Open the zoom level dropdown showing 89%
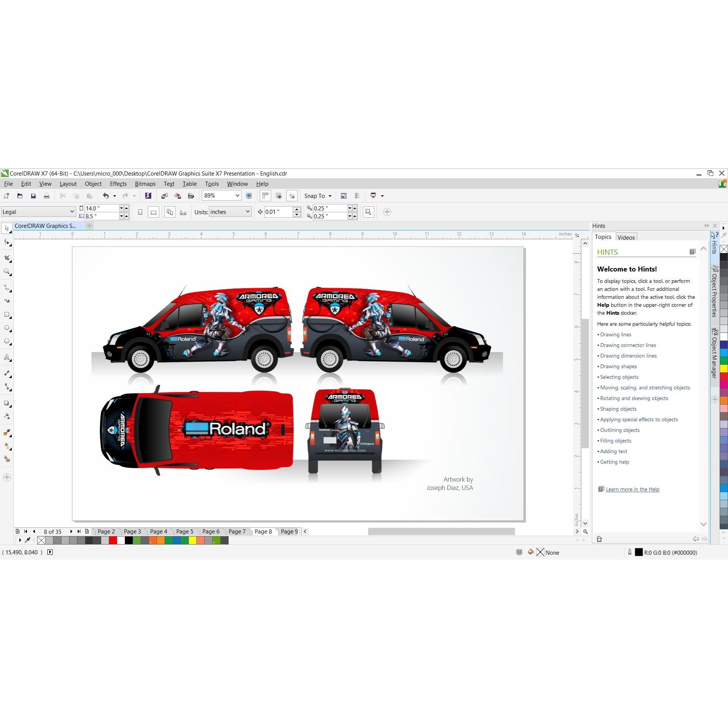Viewport: 728px width, 728px height. (237, 196)
